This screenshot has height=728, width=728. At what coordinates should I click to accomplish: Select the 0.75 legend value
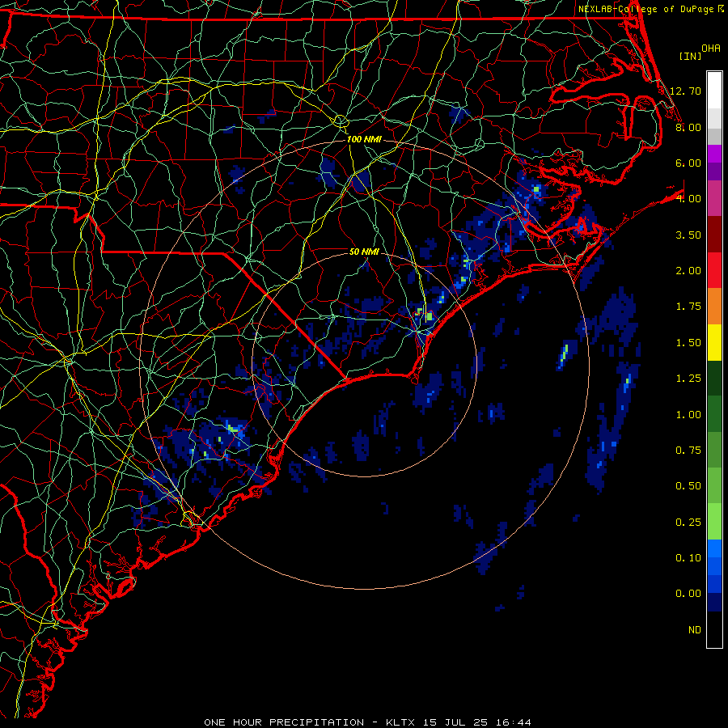click(688, 451)
